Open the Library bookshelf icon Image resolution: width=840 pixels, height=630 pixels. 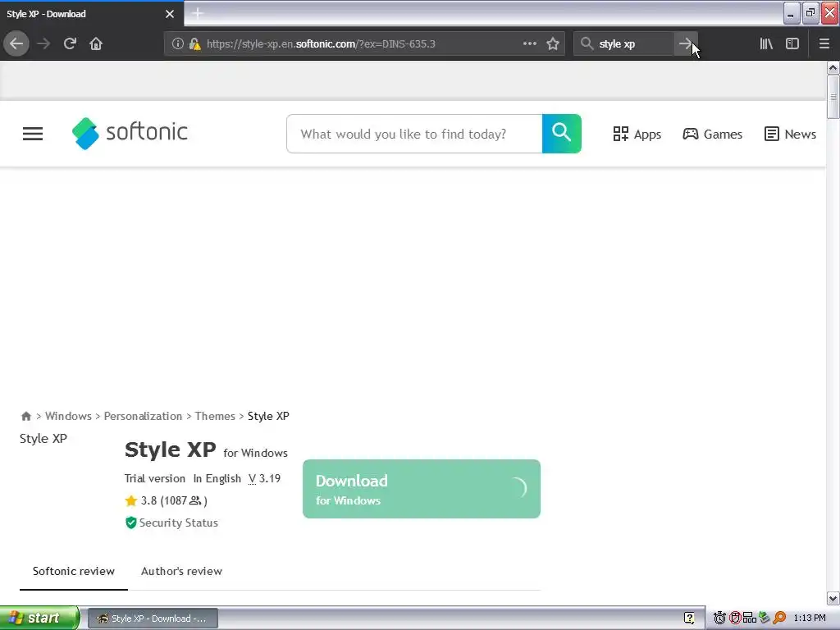tap(766, 43)
